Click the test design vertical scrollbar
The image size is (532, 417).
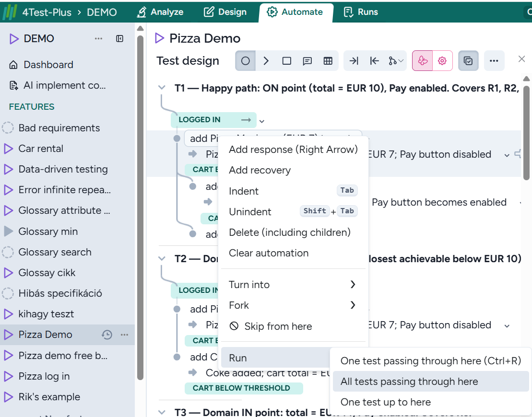point(526,132)
